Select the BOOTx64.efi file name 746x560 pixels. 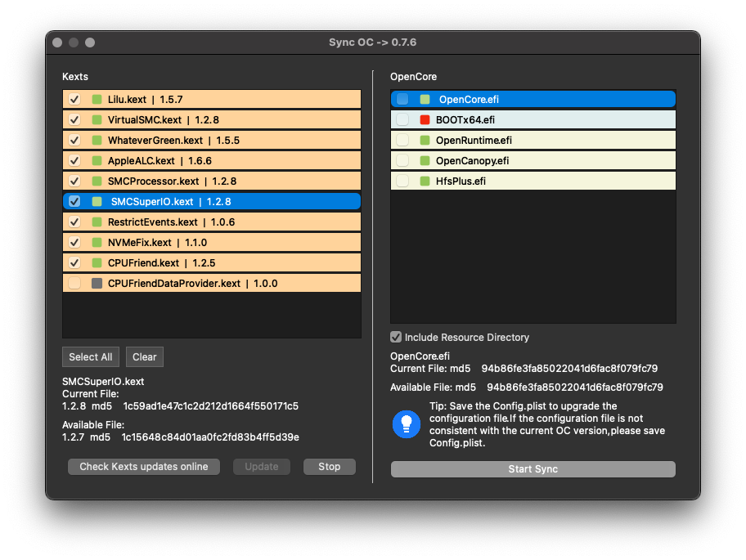coord(465,120)
